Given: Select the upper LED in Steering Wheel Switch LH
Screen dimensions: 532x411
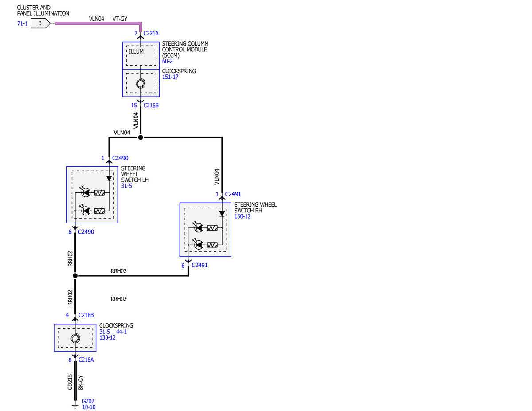Looking at the screenshot, I should tap(86, 192).
